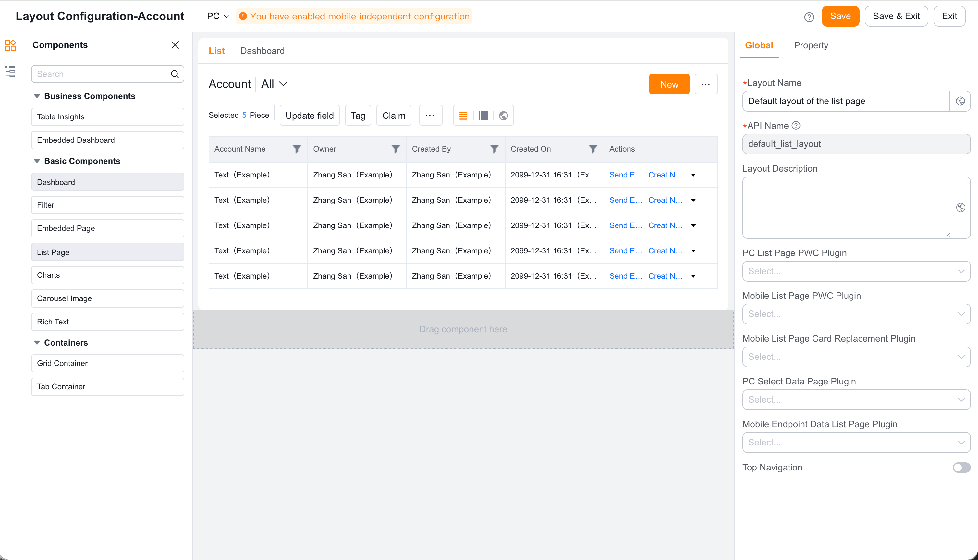Collapse the Basic Components section
The width and height of the screenshot is (978, 560).
(37, 161)
